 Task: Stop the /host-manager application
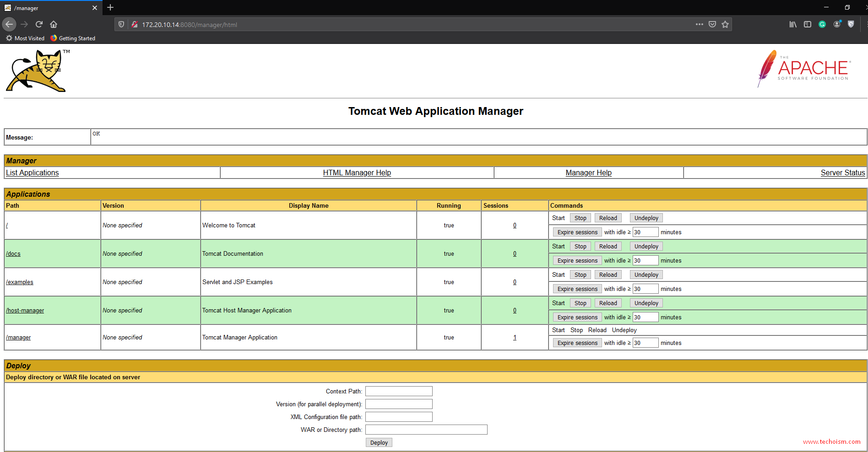click(580, 303)
